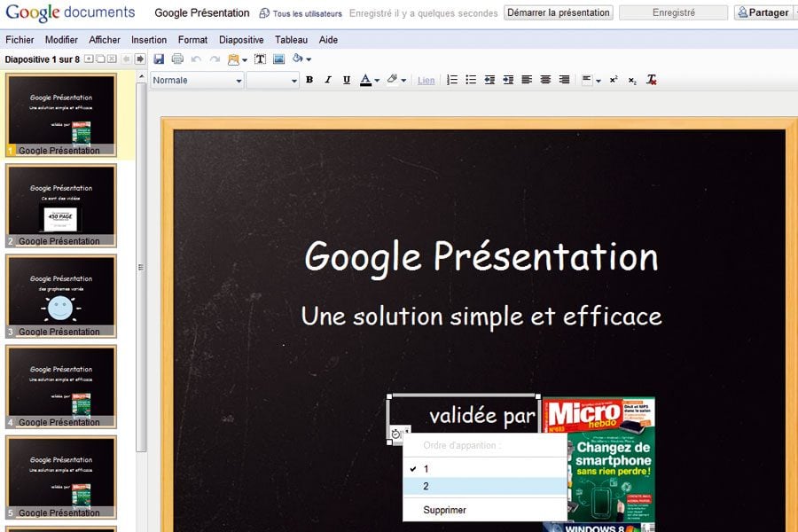Open the Normale style dropdown
798x532 pixels.
[x=197, y=80]
